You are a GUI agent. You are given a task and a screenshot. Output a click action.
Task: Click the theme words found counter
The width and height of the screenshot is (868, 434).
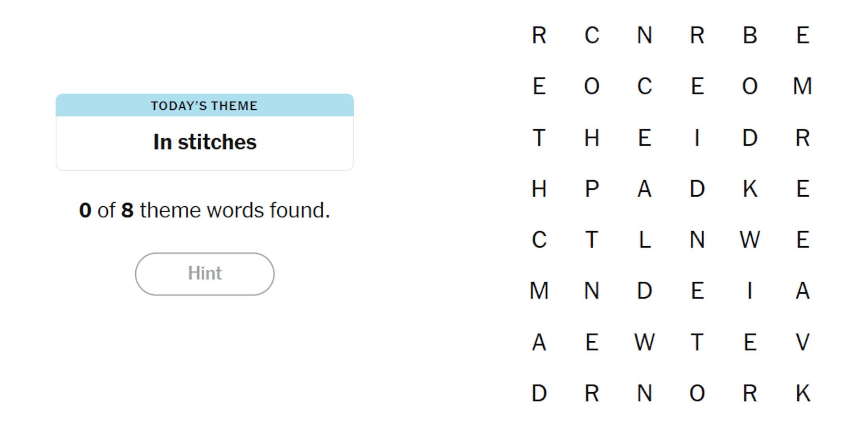204,210
